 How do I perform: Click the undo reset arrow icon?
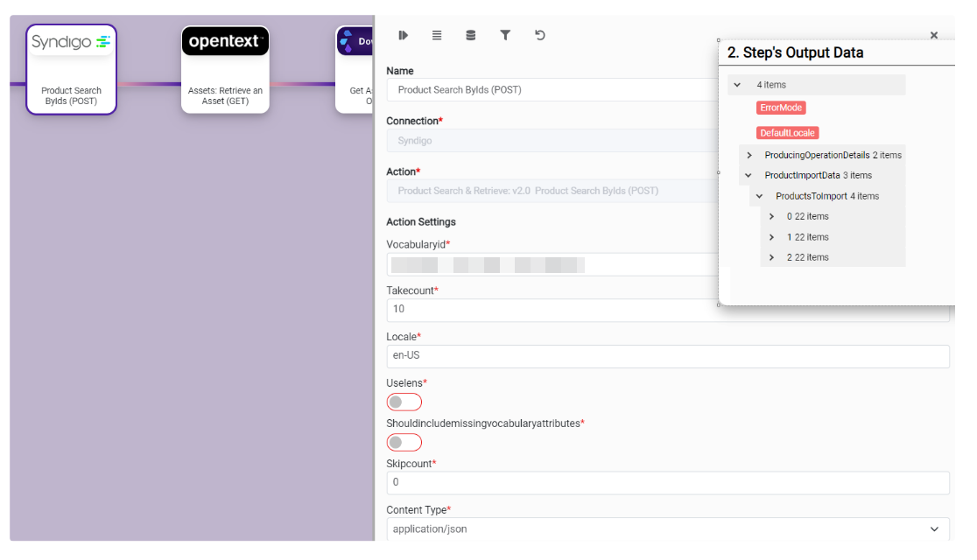tap(540, 35)
